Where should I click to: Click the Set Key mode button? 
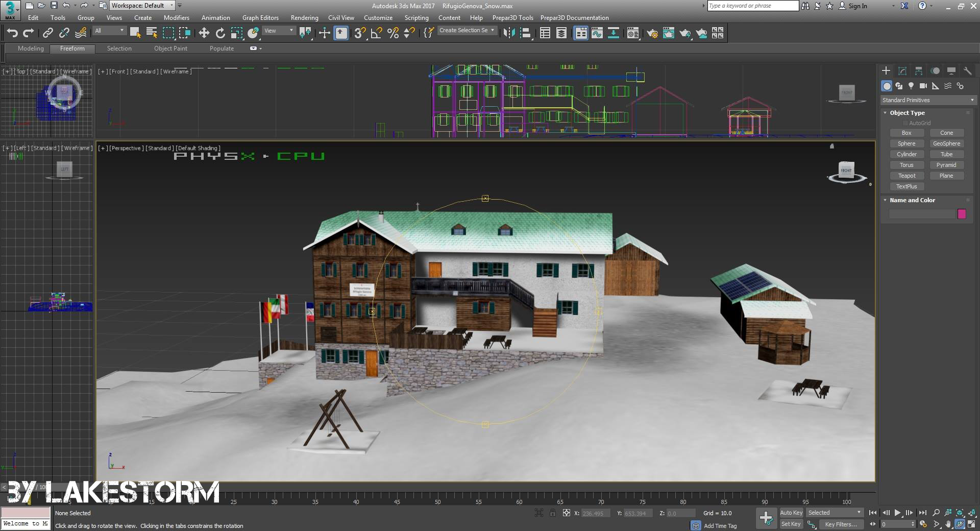click(x=791, y=524)
